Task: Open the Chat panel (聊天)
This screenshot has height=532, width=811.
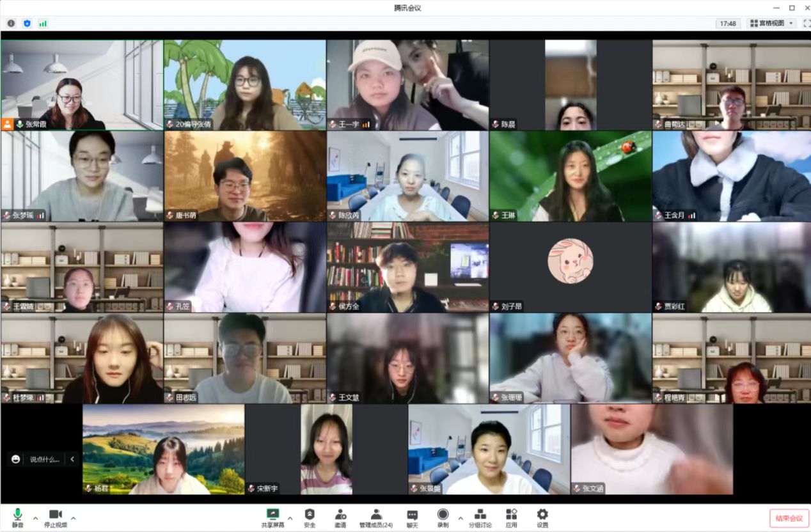Action: click(x=413, y=517)
